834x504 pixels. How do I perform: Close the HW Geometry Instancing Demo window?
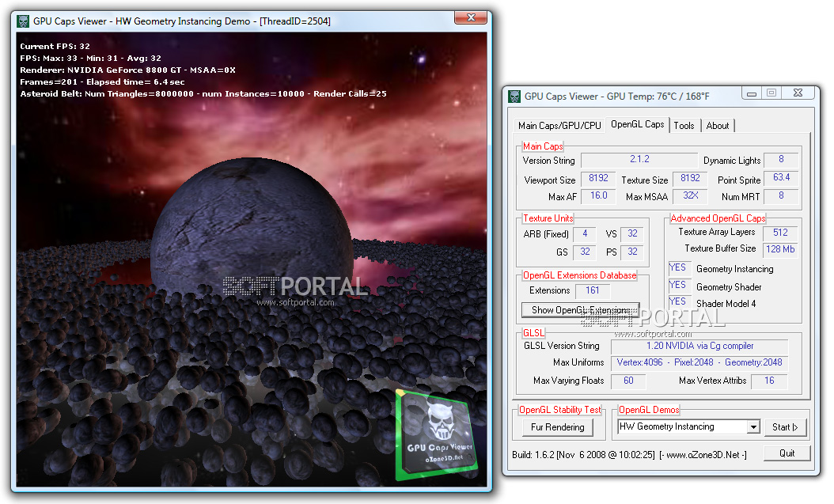click(x=471, y=17)
